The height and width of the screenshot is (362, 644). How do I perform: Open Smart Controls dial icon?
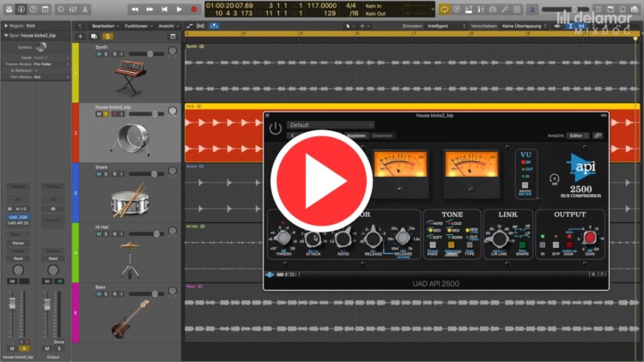point(61,9)
